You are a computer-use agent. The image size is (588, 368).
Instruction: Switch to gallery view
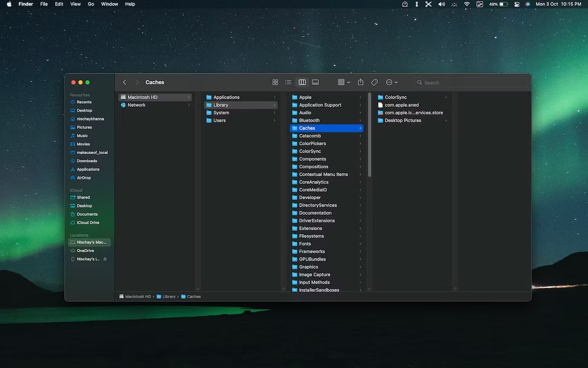[316, 82]
